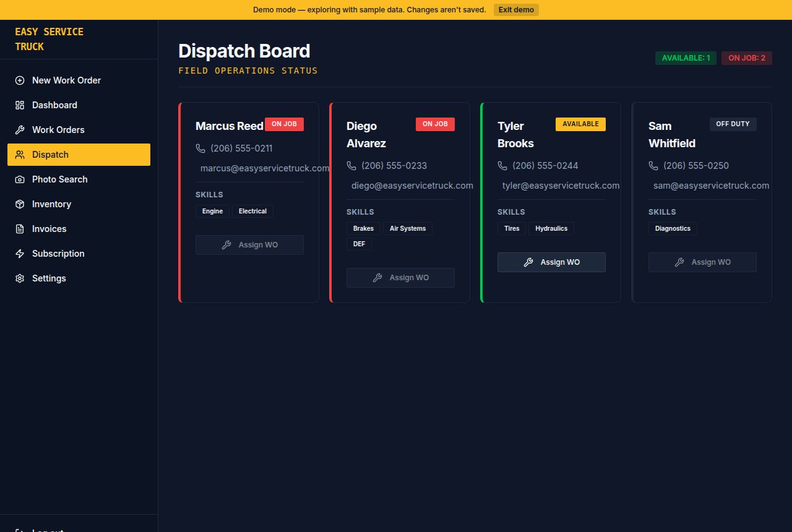792x532 pixels.
Task: Click Assign WO on Sam Whitfield's card
Action: [702, 262]
